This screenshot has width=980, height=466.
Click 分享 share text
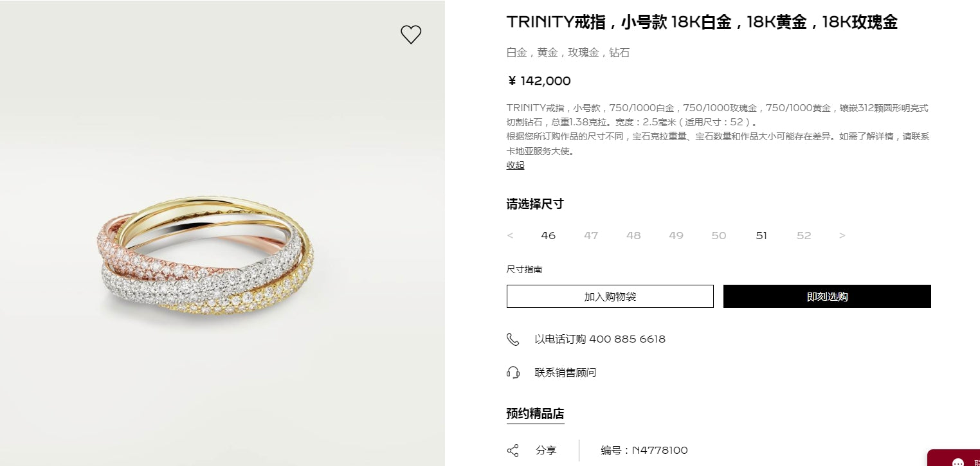tap(546, 451)
